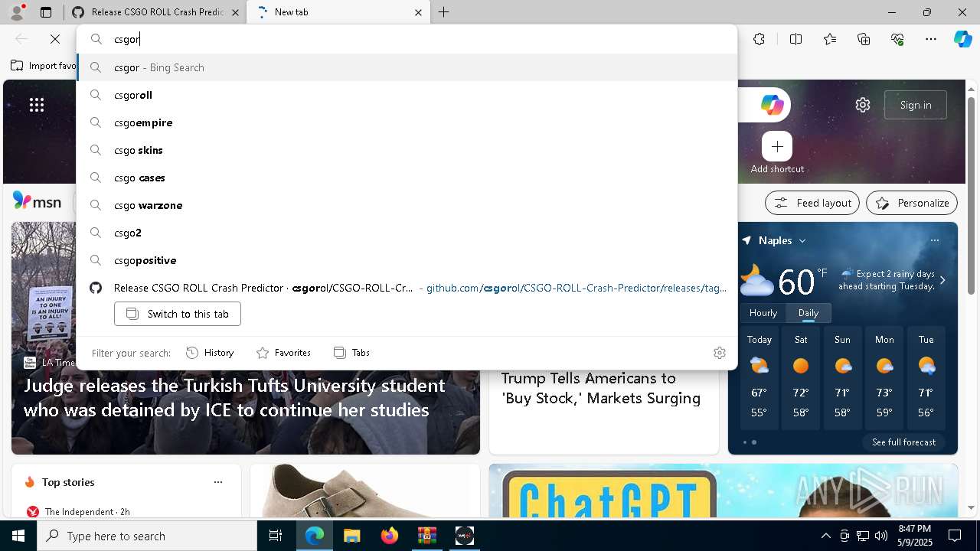Show hidden system tray icons
Screen dimensions: 980x551
825,536
